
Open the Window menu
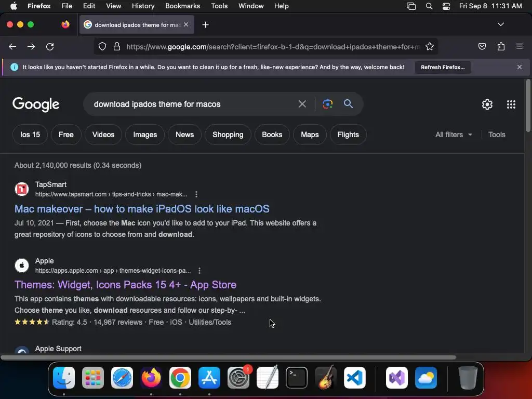[251, 6]
